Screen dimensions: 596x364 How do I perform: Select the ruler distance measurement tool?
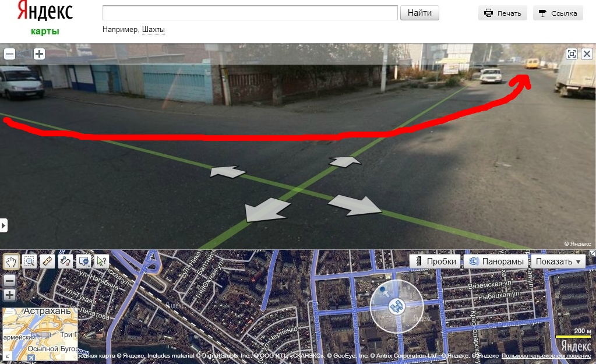click(x=48, y=261)
